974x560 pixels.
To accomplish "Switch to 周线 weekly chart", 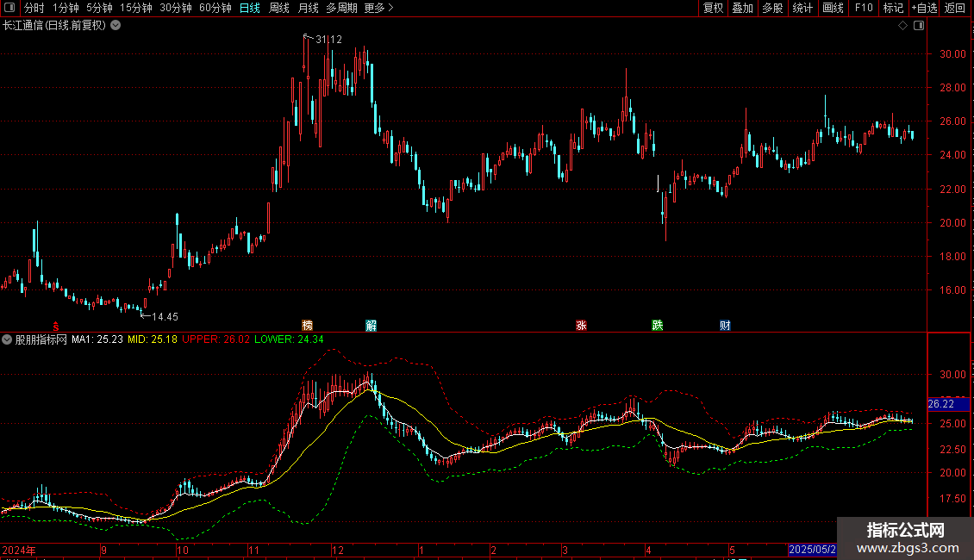I will pos(279,8).
